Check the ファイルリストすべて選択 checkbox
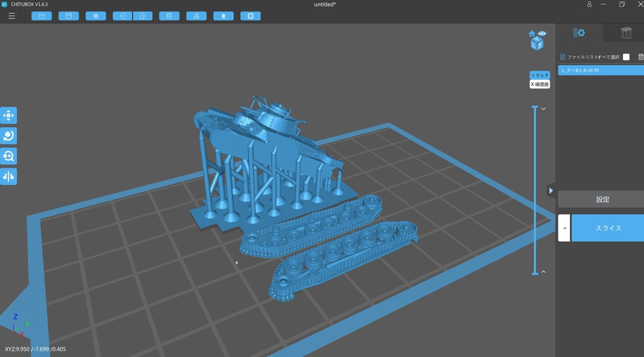Viewport: 644px width, 357px height. pos(626,57)
